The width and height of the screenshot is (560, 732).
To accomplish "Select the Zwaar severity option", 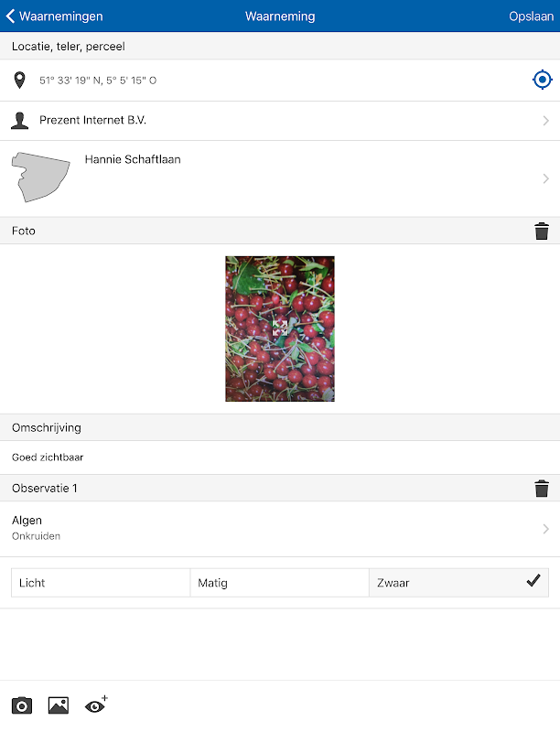I will (x=458, y=583).
